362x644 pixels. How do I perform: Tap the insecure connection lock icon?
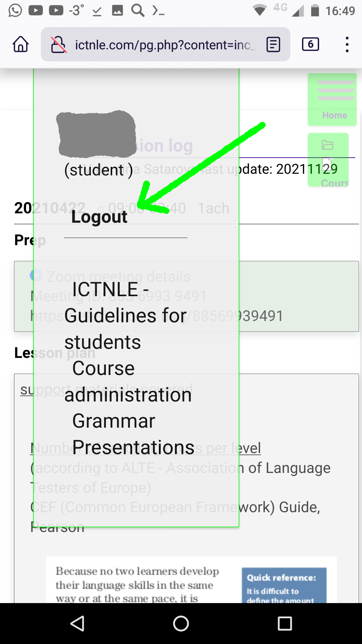tap(58, 44)
